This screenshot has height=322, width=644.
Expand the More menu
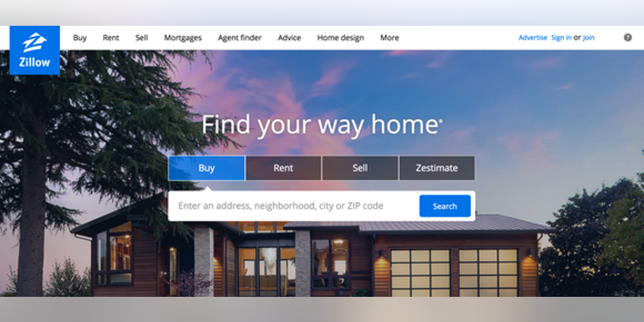(389, 38)
